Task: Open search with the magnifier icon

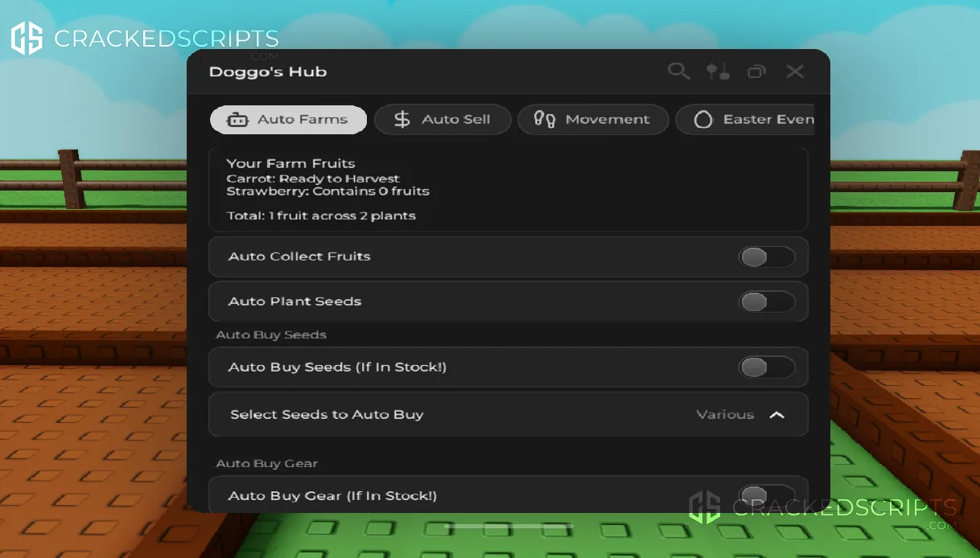Action: [679, 72]
